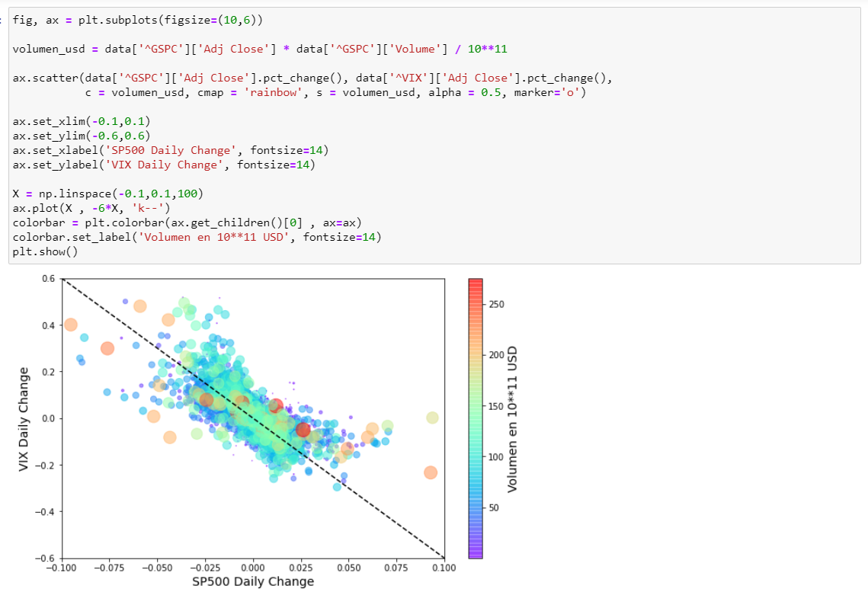This screenshot has height=592, width=868.
Task: Click the 'SP500 Daily Change' x-axis label
Action: 252,581
